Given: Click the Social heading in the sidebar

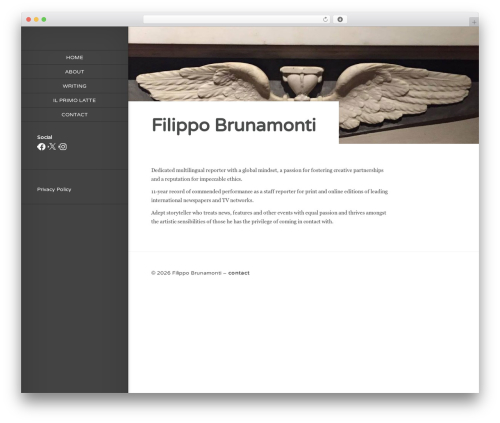Looking at the screenshot, I should (44, 137).
